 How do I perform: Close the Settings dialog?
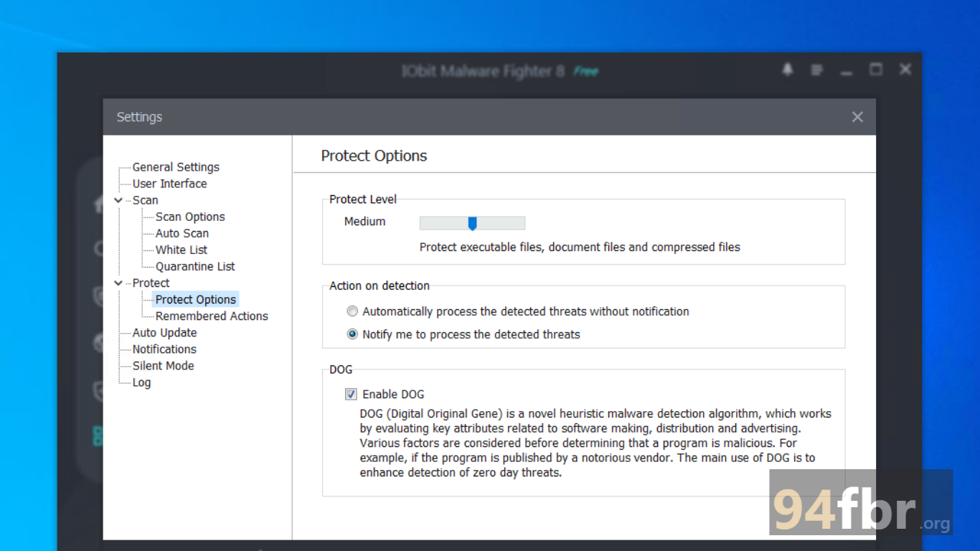click(857, 117)
